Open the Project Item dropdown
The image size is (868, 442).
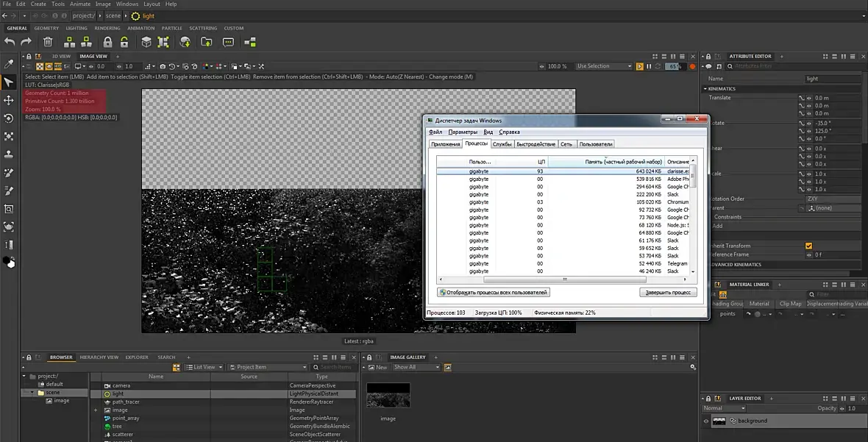coord(268,367)
